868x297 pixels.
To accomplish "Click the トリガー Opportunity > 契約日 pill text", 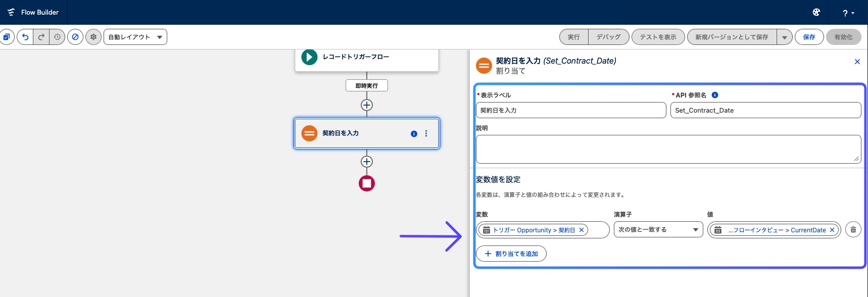I will (x=534, y=230).
